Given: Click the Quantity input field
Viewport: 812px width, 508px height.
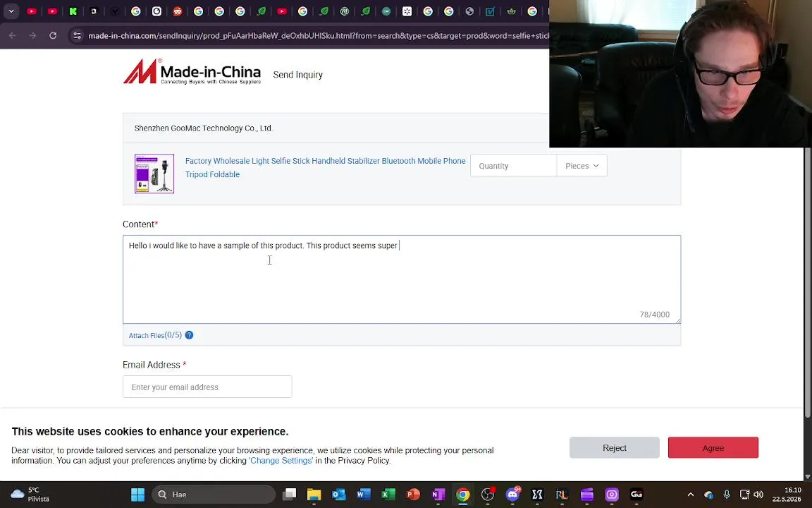Looking at the screenshot, I should point(513,166).
